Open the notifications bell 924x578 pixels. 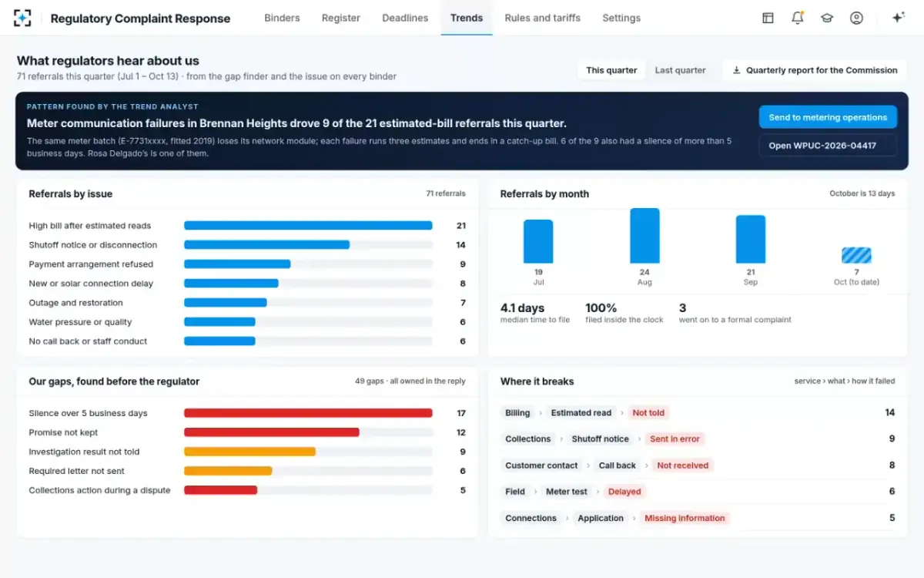point(798,18)
